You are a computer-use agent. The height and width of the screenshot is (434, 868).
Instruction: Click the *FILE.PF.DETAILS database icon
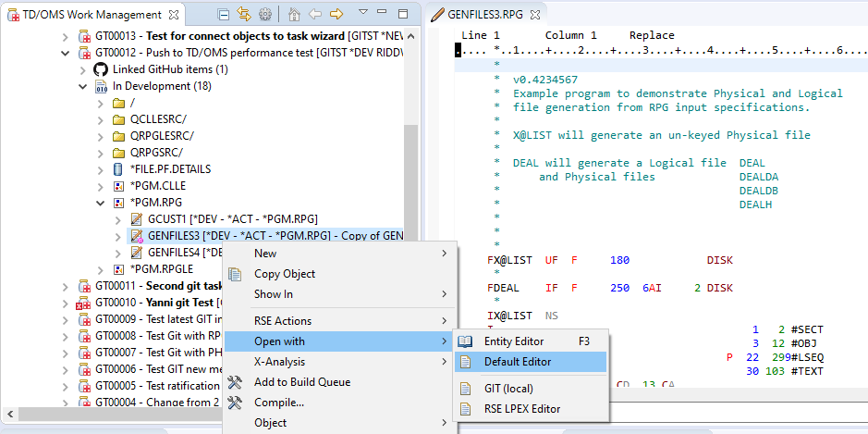pyautogui.click(x=117, y=169)
